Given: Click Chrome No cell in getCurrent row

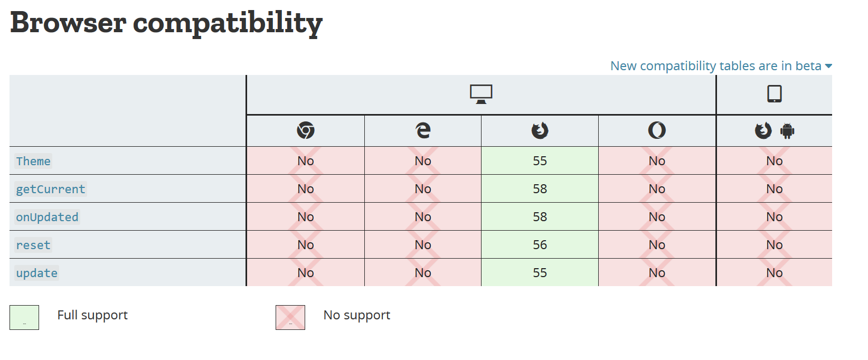Looking at the screenshot, I should pos(306,189).
